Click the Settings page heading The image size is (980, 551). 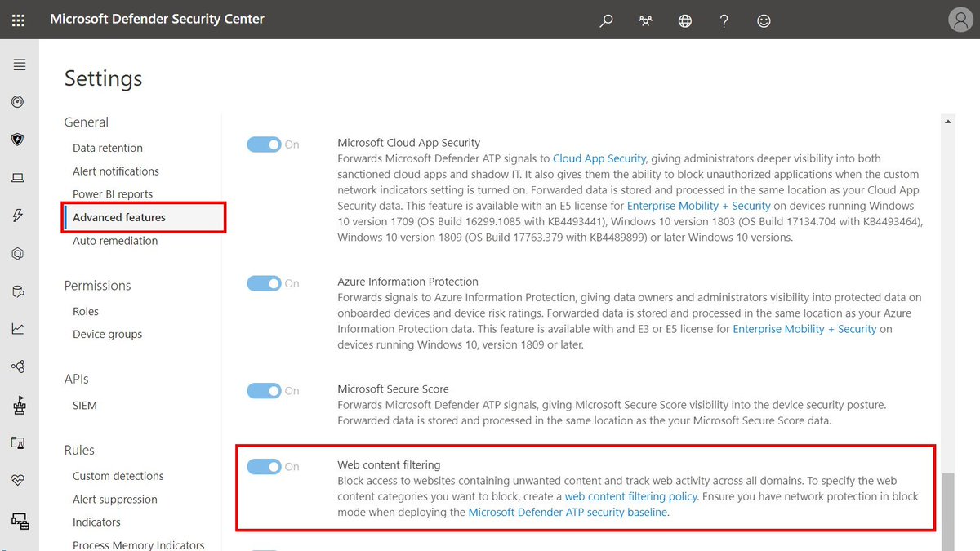click(x=104, y=78)
